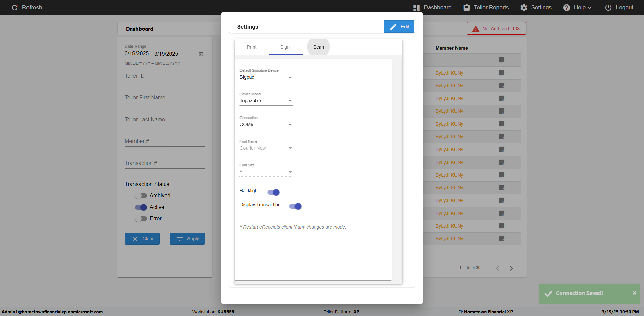Open Default Signature Device dropdown
This screenshot has width=644, height=316.
[266, 77]
